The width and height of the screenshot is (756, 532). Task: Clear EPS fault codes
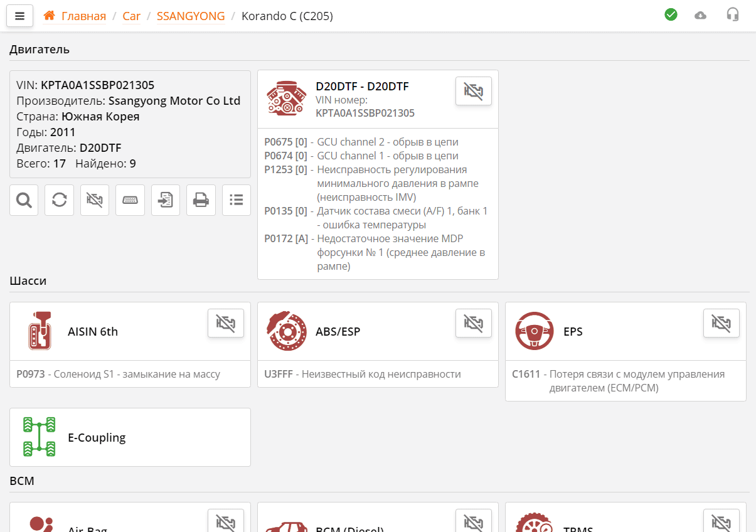[x=721, y=323]
